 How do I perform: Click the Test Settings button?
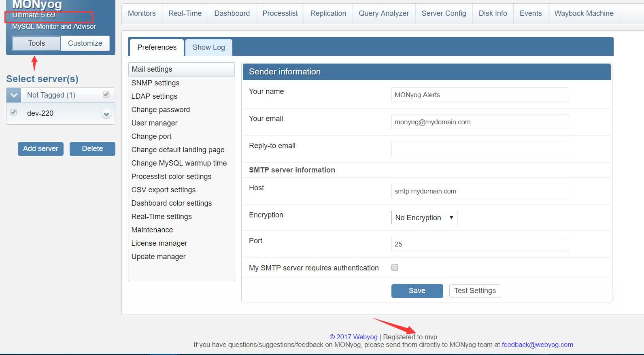click(x=475, y=291)
